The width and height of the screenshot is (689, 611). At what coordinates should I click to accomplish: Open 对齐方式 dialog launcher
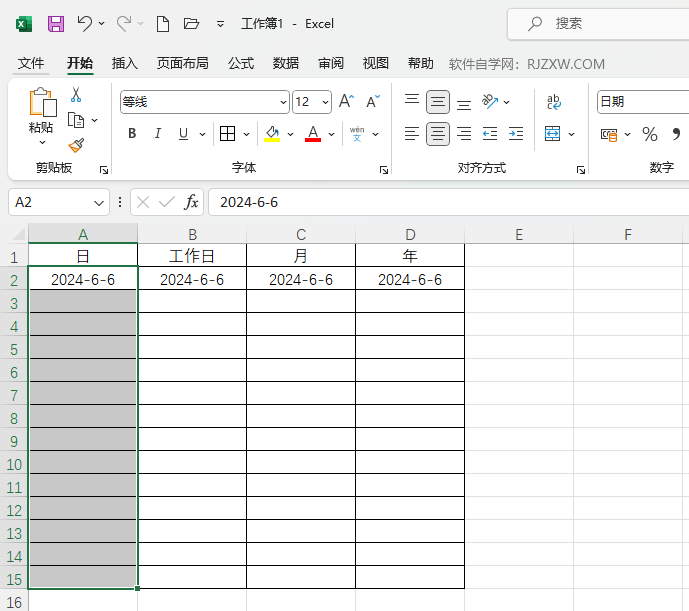(x=581, y=170)
